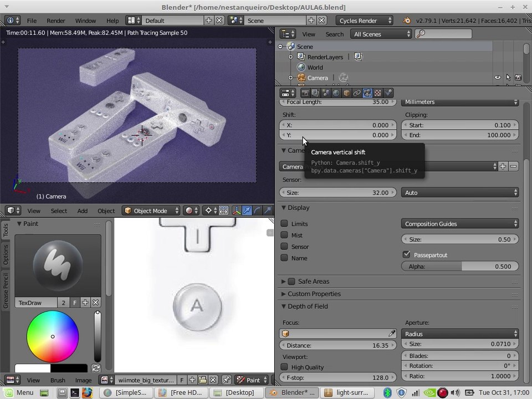Open the image editor Brush menu
Image resolution: width=532 pixels, height=399 pixels.
point(58,380)
